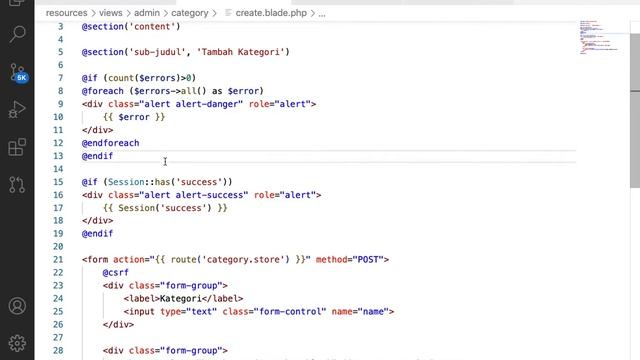The image size is (640, 360).
Task: Select 'resources' in the breadcrumb
Action: click(x=67, y=13)
